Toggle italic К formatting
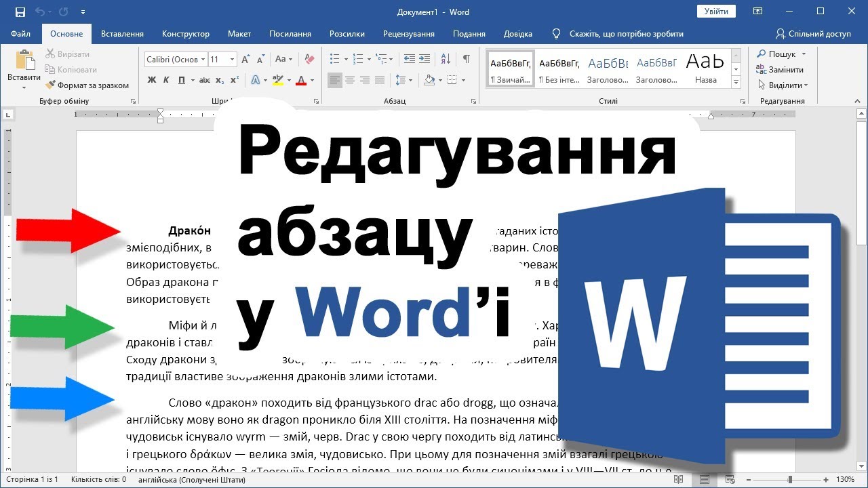The width and height of the screenshot is (868, 488). point(167,80)
